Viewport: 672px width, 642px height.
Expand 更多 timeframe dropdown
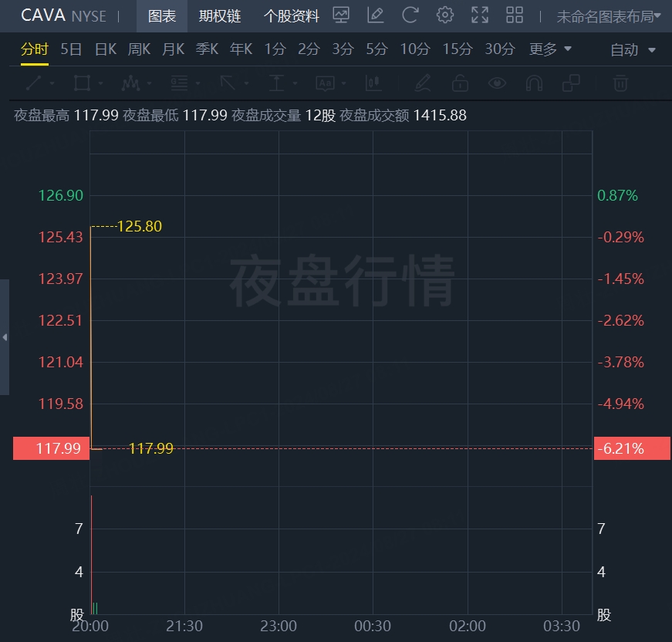point(550,49)
